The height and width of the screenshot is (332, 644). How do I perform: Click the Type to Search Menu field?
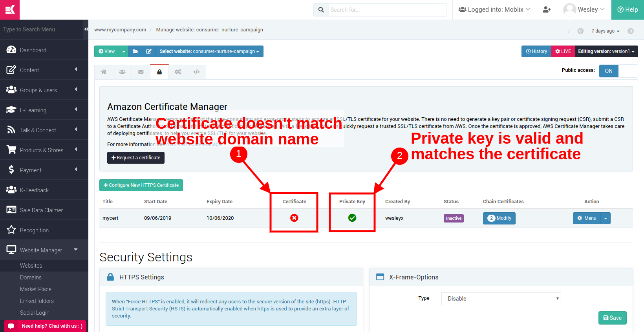pyautogui.click(x=41, y=29)
